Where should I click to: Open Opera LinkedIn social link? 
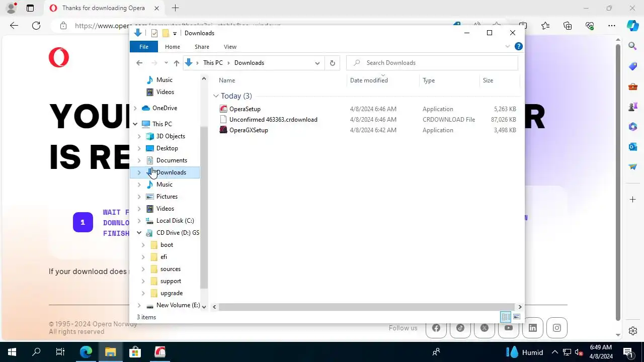click(x=533, y=328)
